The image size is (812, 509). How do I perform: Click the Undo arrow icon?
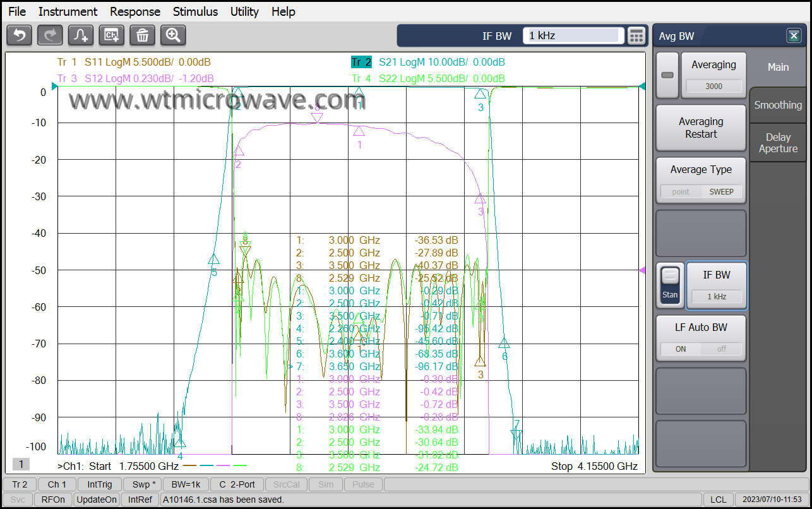coord(19,35)
